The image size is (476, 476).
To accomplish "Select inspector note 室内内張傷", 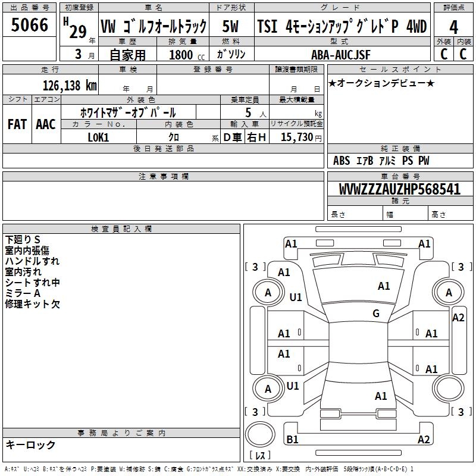I will coord(27,250).
